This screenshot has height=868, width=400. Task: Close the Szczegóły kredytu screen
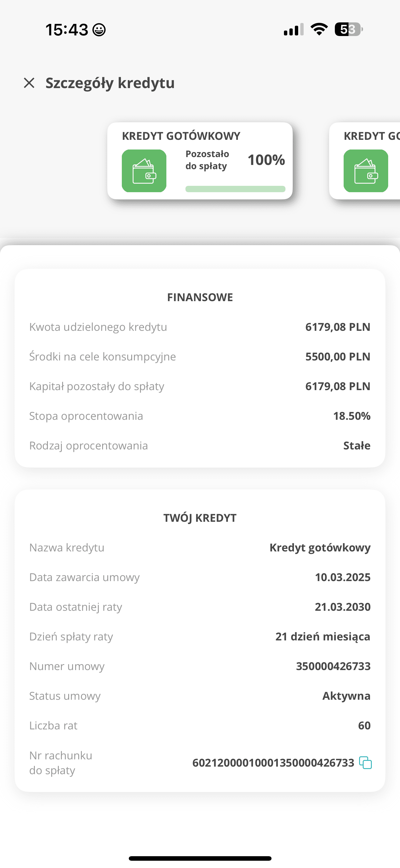click(x=29, y=83)
